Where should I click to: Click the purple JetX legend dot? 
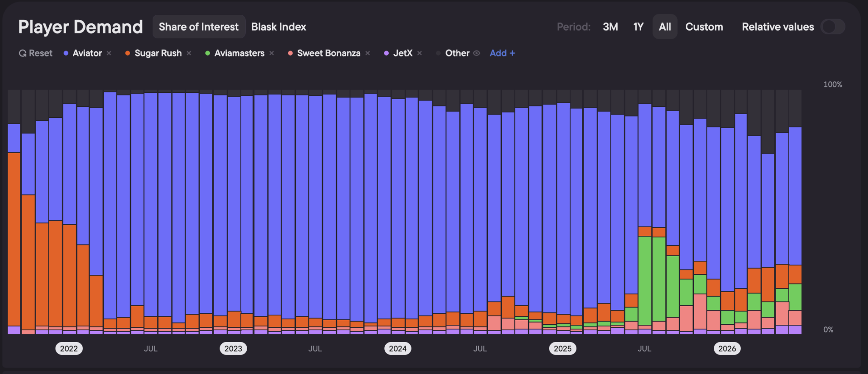pyautogui.click(x=387, y=53)
